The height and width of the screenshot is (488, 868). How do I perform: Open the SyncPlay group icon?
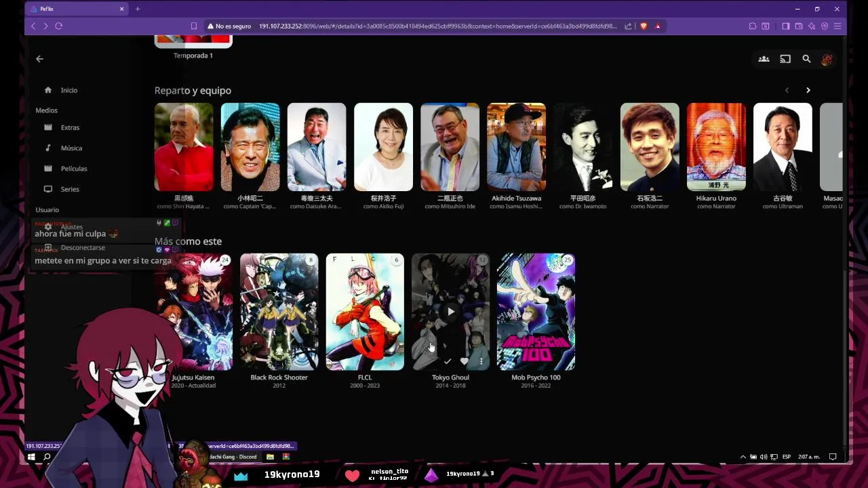764,59
